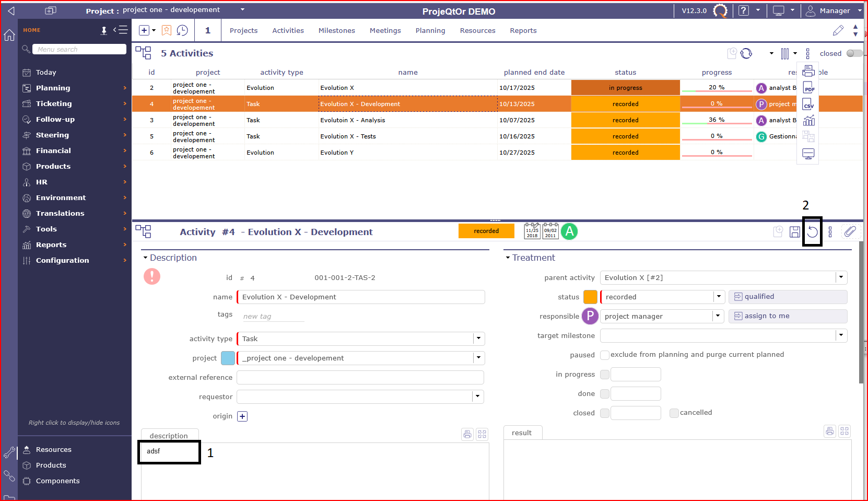Enable the cancelled checkbox
The image size is (868, 501).
(x=674, y=413)
